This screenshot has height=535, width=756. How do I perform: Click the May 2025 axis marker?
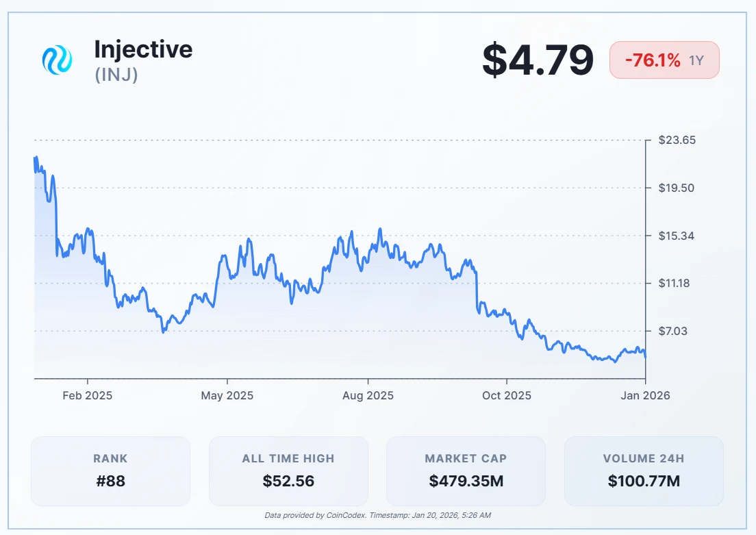tap(227, 395)
